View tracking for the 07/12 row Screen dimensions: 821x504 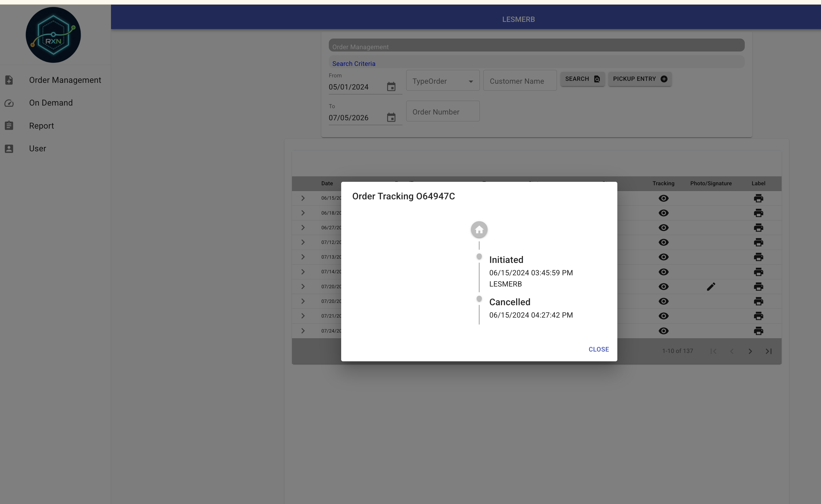click(663, 242)
